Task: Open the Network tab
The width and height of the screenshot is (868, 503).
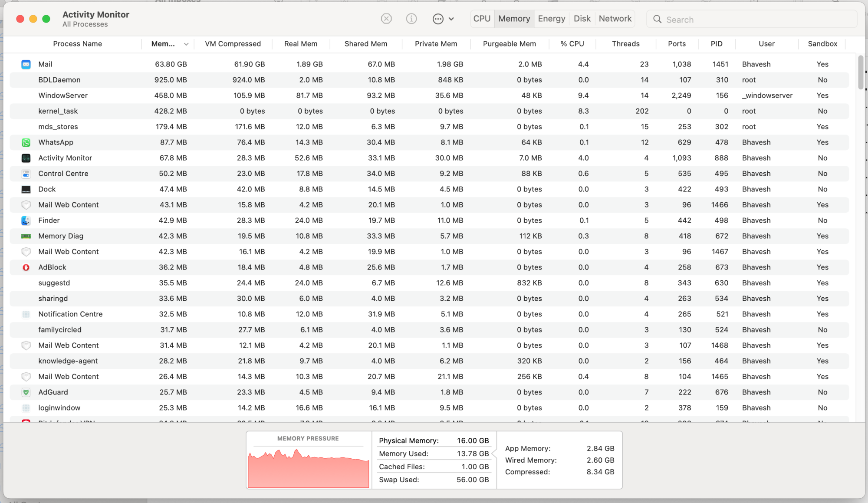Action: (x=615, y=19)
